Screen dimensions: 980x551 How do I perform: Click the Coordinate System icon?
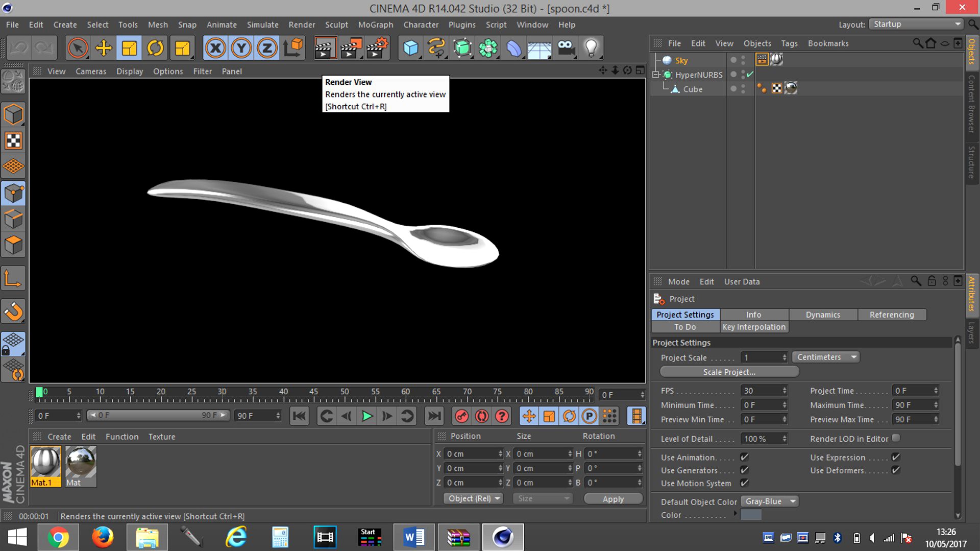click(293, 48)
